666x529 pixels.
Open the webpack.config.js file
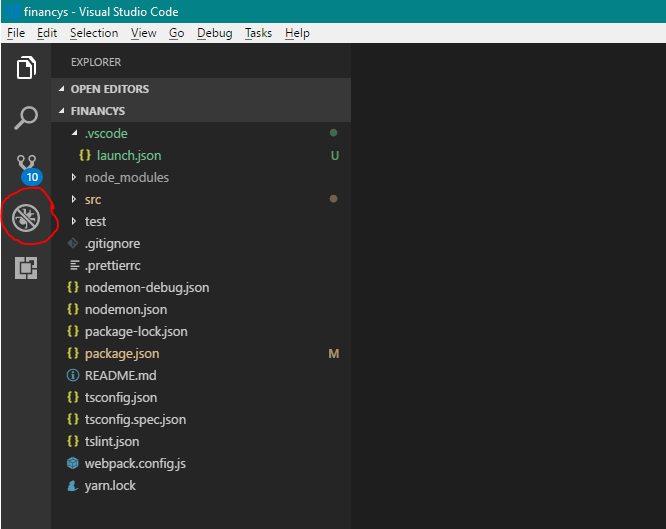tap(135, 464)
